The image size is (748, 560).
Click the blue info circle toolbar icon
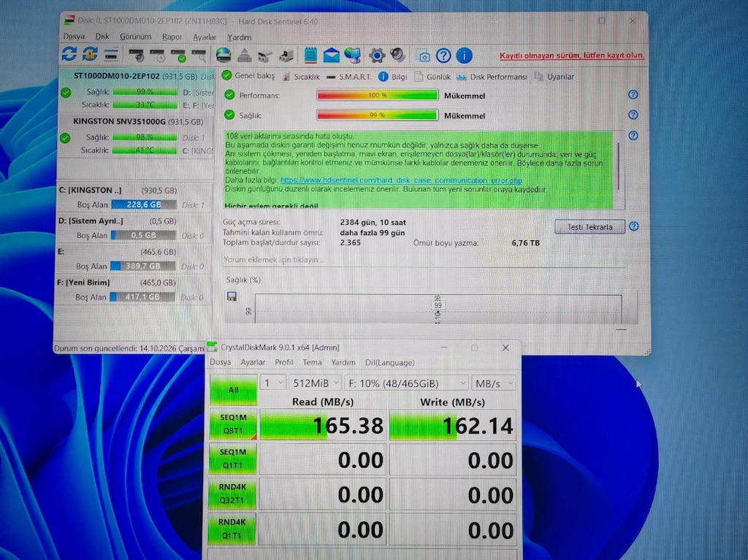tap(464, 55)
